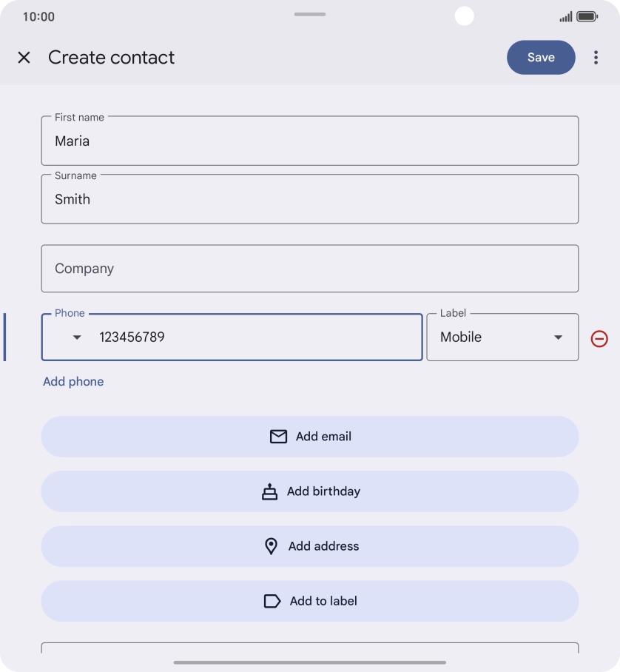The image size is (620, 672).
Task: Click the location pin icon
Action: [272, 546]
